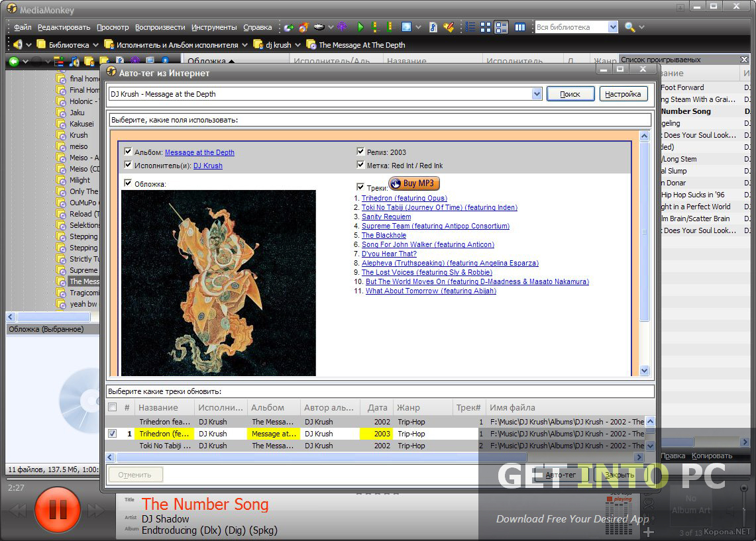Open dropdown next to speaker breadcrumb icon
The width and height of the screenshot is (756, 541).
pyautogui.click(x=28, y=45)
